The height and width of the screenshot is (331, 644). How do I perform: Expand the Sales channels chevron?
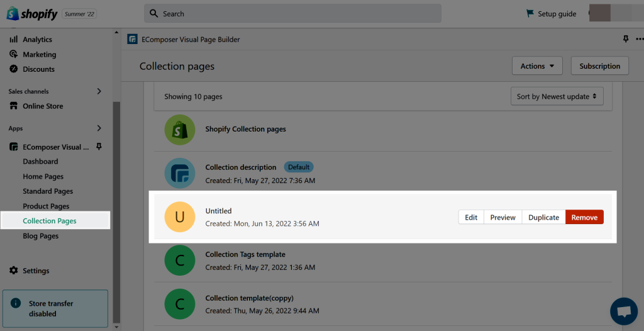(x=99, y=91)
